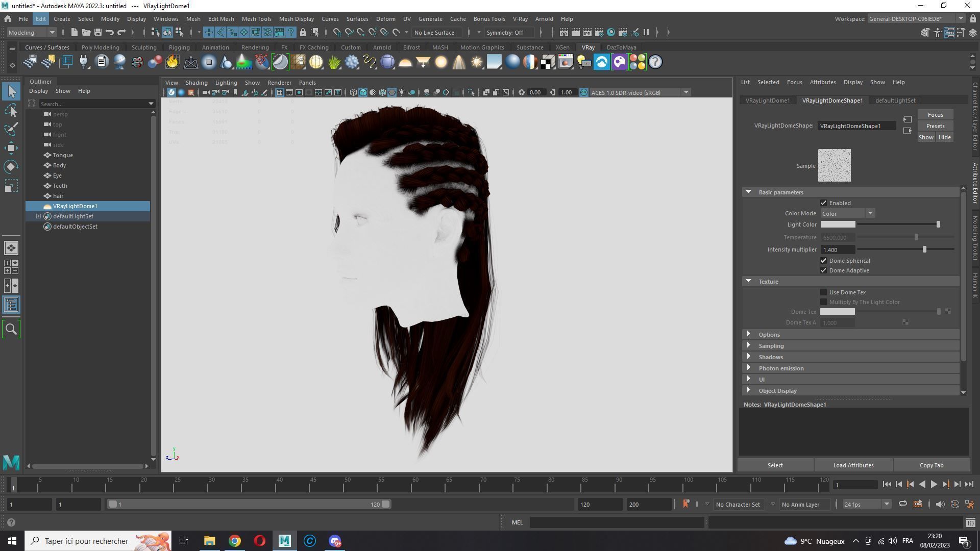Click the render current frame icon
This screenshot has height=551, width=980.
575,33
